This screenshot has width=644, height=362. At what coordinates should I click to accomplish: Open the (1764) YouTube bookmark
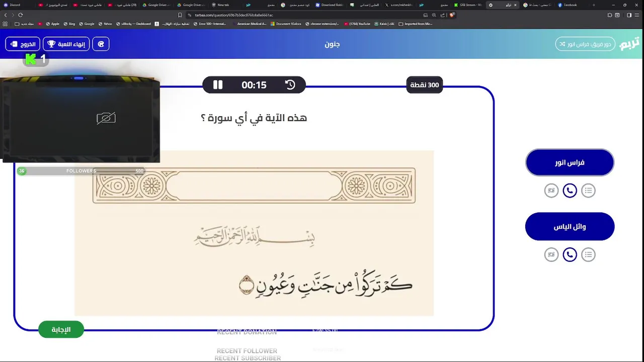coord(357,24)
